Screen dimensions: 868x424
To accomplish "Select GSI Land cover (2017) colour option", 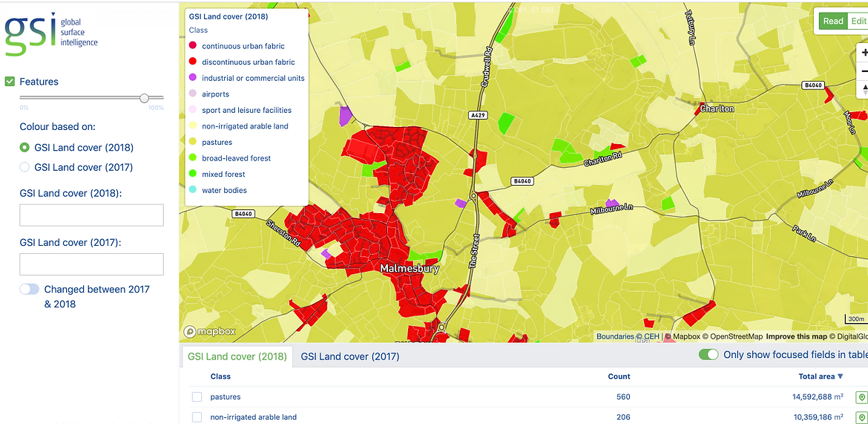I will (24, 168).
